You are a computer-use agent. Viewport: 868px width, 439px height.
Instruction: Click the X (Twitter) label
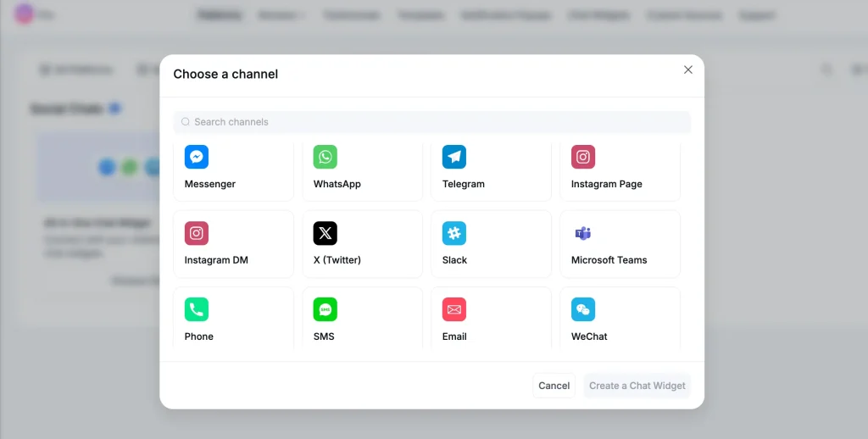pyautogui.click(x=337, y=259)
